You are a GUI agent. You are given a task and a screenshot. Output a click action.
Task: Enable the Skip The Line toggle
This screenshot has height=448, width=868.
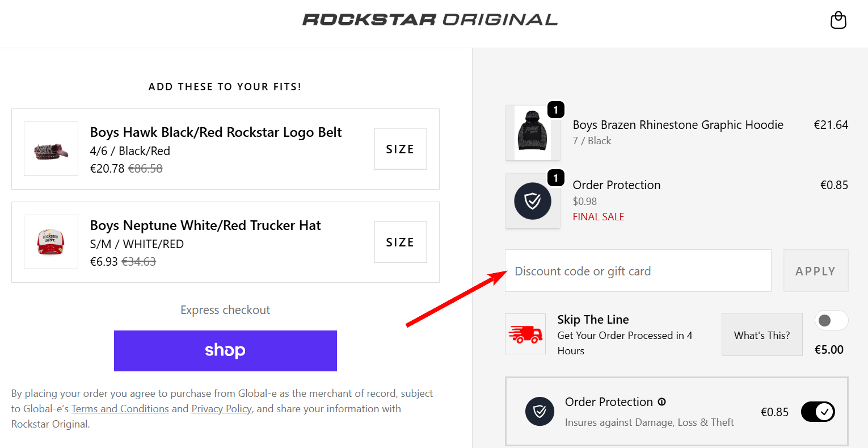(831, 320)
